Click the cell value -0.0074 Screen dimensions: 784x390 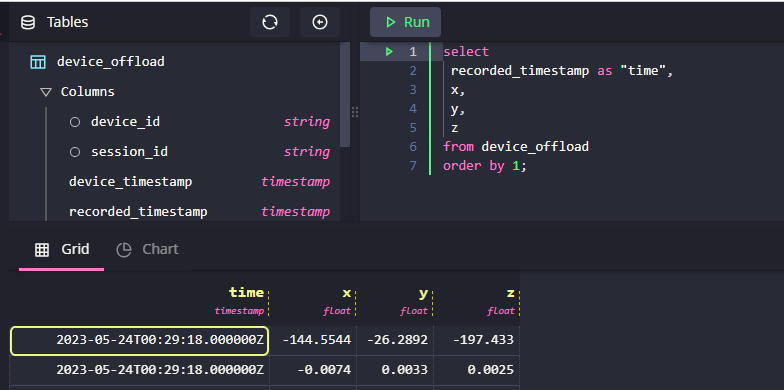point(324,370)
